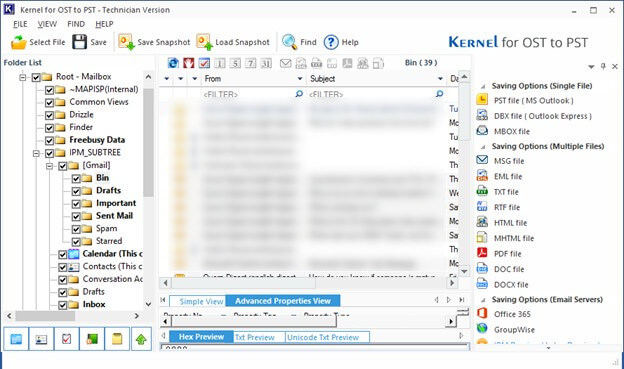Viewport: 624px width, 369px height.
Task: Click the Save Snapshot toolbar icon
Action: tap(127, 42)
